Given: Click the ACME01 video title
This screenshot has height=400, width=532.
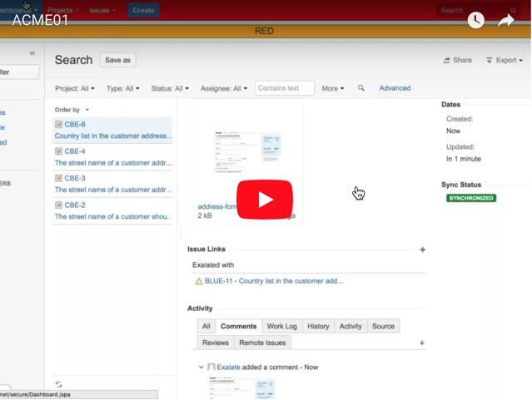Looking at the screenshot, I should click(x=40, y=20).
